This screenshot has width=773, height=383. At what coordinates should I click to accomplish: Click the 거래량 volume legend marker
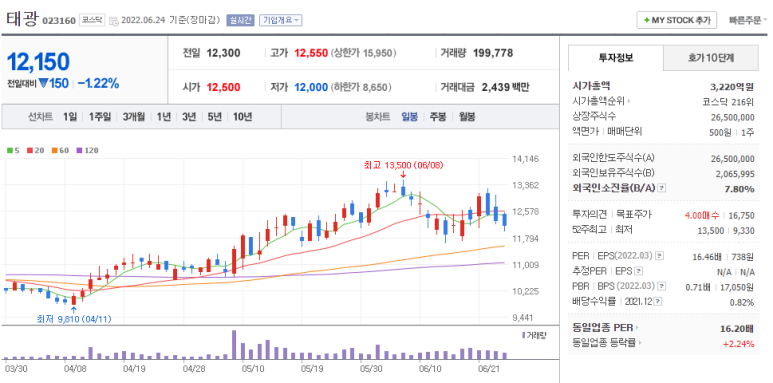[534, 335]
